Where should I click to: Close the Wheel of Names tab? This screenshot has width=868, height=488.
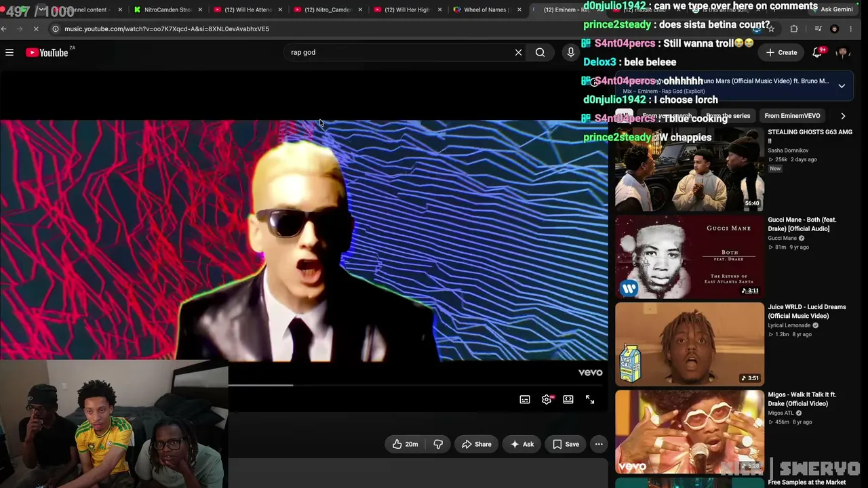pyautogui.click(x=519, y=9)
